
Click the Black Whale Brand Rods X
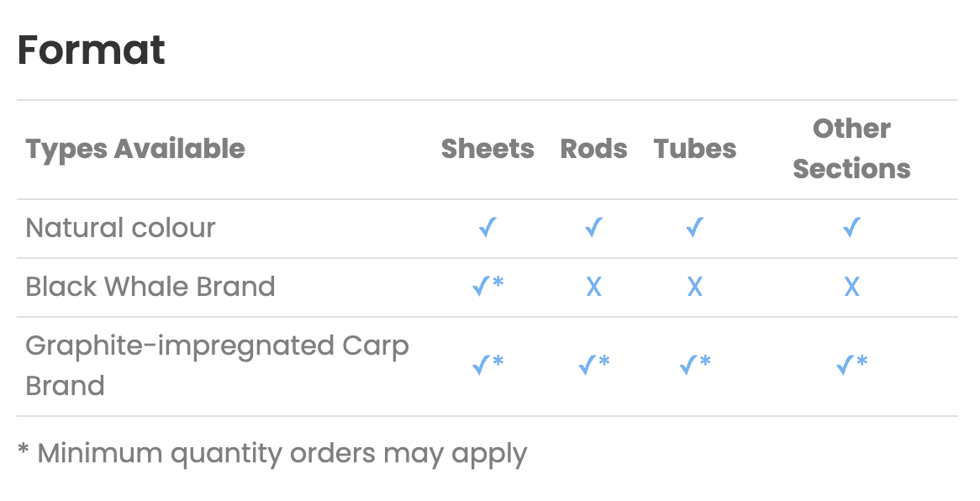pyautogui.click(x=593, y=287)
